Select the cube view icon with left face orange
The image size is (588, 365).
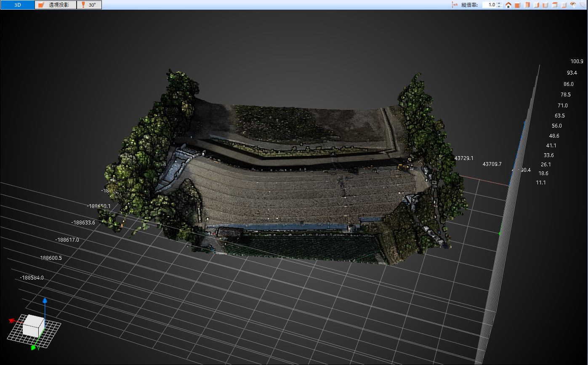tap(545, 5)
